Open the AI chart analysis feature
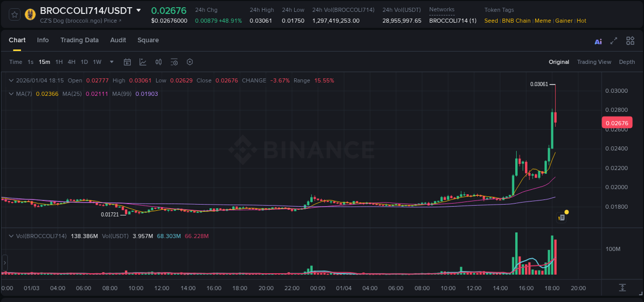The image size is (644, 302). [598, 41]
